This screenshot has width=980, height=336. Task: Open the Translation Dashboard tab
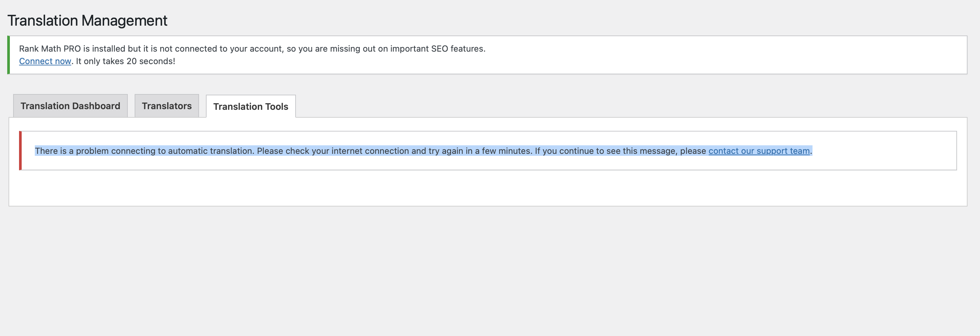[x=70, y=106]
